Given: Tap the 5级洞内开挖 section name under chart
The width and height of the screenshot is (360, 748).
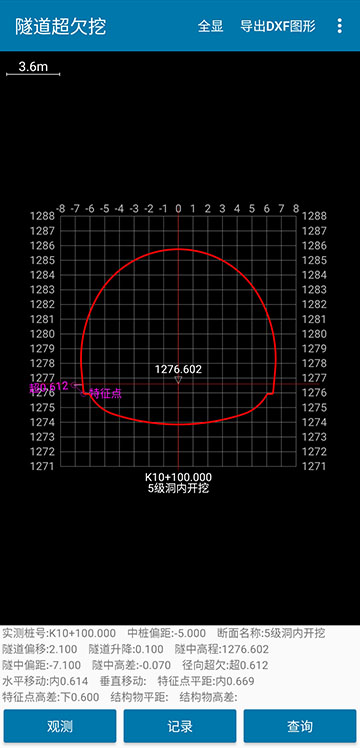Looking at the screenshot, I should (178, 488).
